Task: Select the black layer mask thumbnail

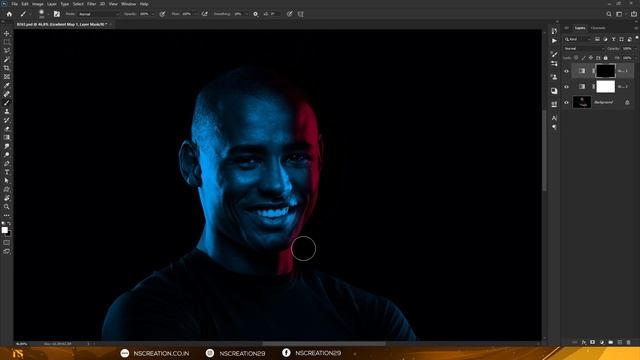Action: pos(605,71)
